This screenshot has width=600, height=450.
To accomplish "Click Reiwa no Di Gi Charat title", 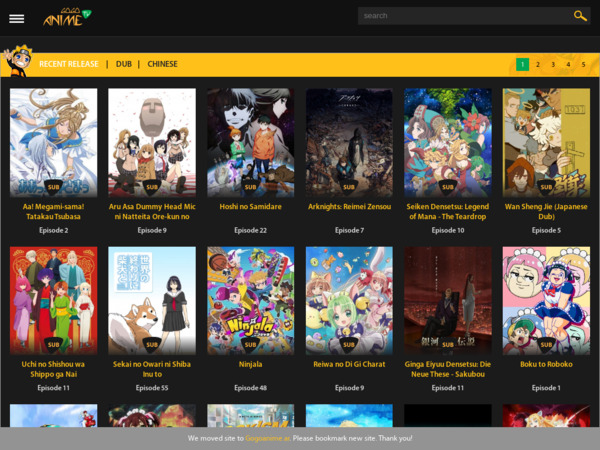I will point(349,364).
